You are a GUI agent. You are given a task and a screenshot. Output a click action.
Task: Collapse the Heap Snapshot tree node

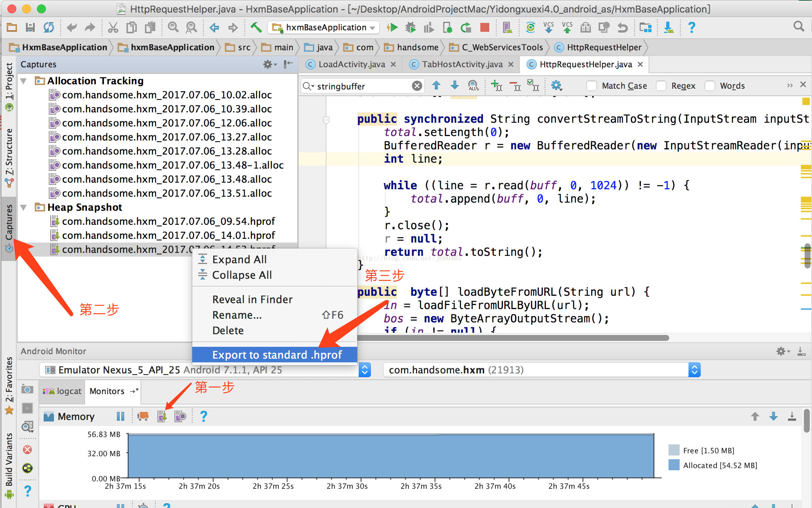click(24, 207)
